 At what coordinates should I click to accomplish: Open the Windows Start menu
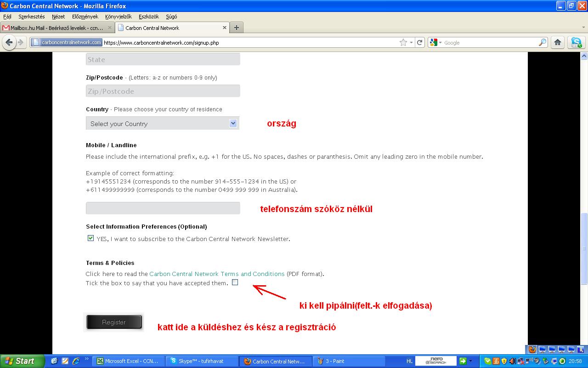click(22, 361)
